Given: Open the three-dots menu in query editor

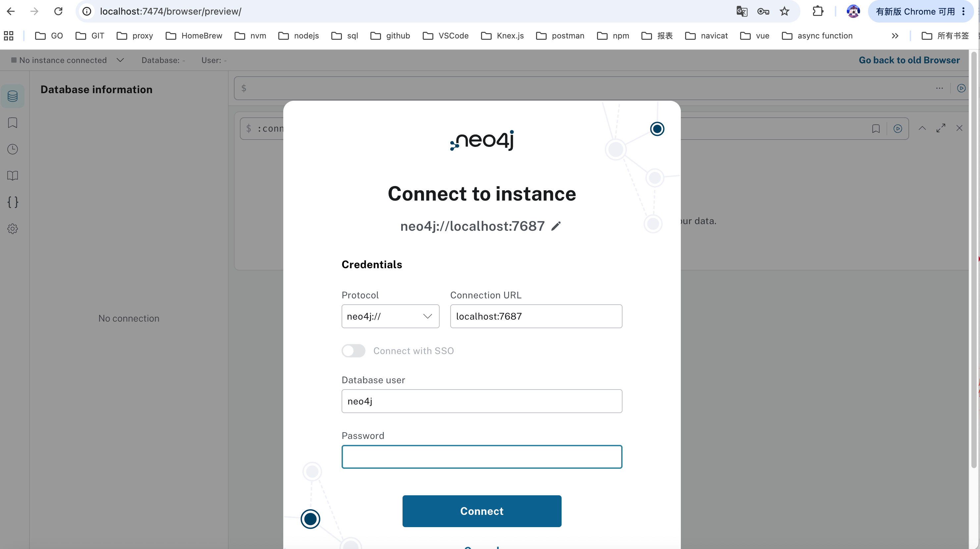Looking at the screenshot, I should 939,88.
